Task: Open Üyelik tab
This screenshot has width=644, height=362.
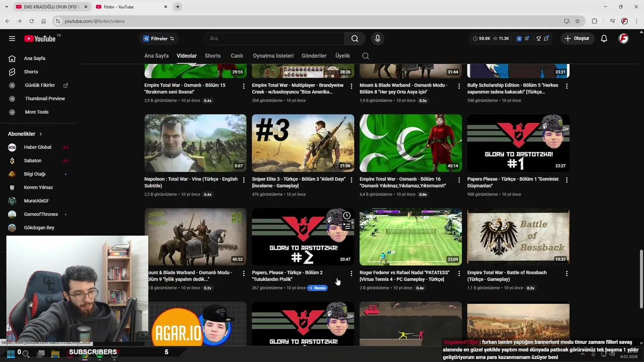Action: coord(343,56)
